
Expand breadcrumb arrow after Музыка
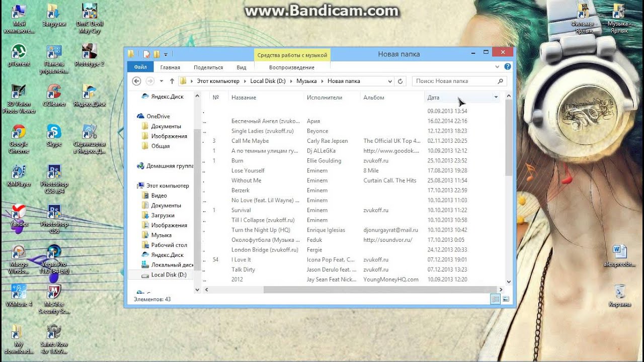pos(323,81)
